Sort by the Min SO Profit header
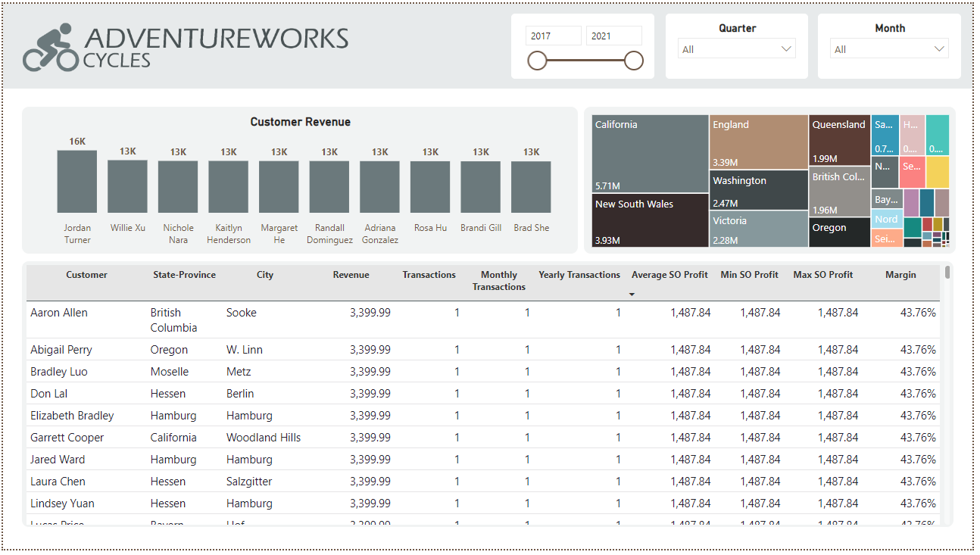Image resolution: width=980 pixels, height=555 pixels. click(750, 275)
